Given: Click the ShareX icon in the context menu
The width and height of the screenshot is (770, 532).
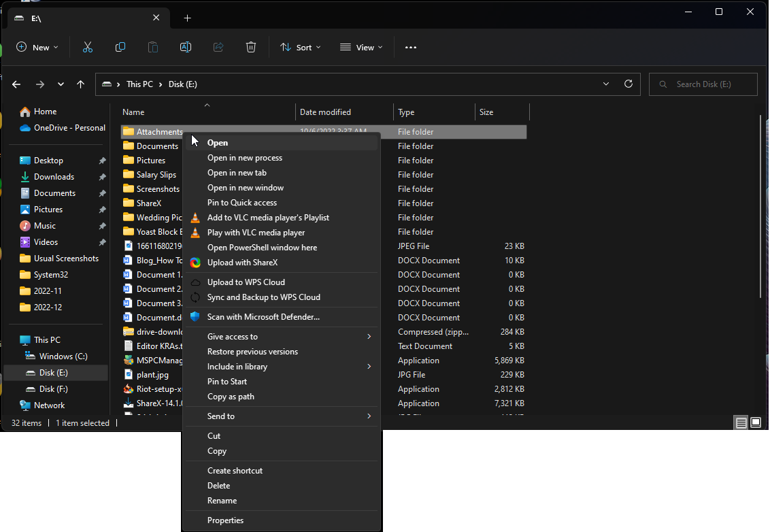Looking at the screenshot, I should [x=195, y=263].
